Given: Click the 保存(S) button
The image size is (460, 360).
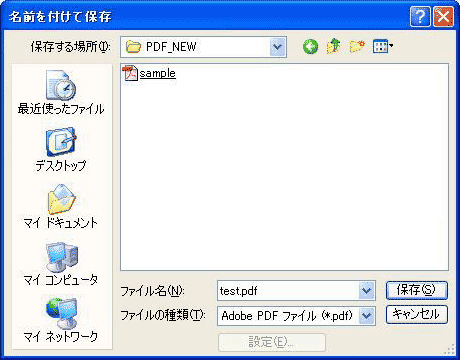Looking at the screenshot, I should (x=417, y=290).
